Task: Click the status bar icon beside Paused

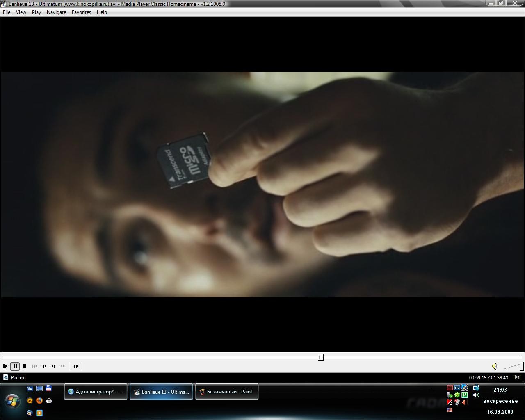Action: 6,377
